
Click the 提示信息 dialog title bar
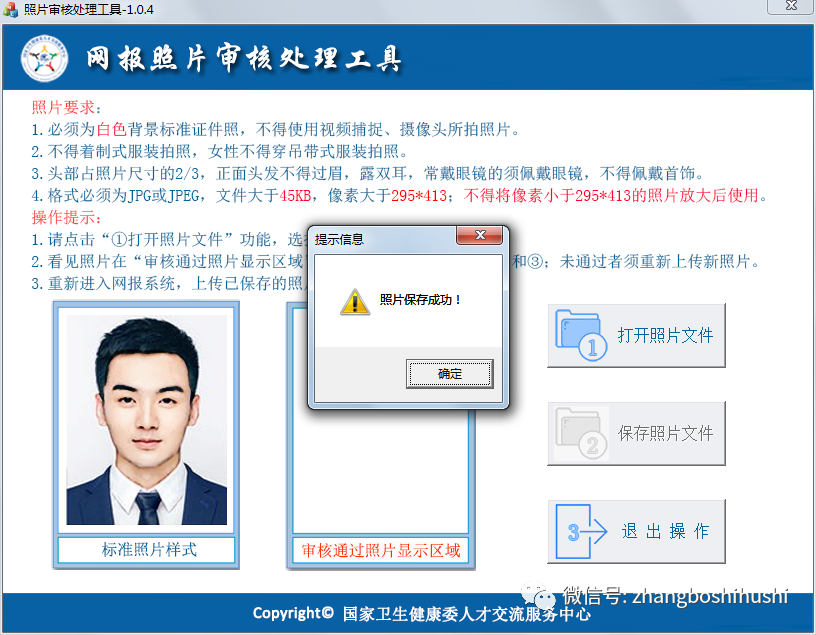(x=380, y=238)
